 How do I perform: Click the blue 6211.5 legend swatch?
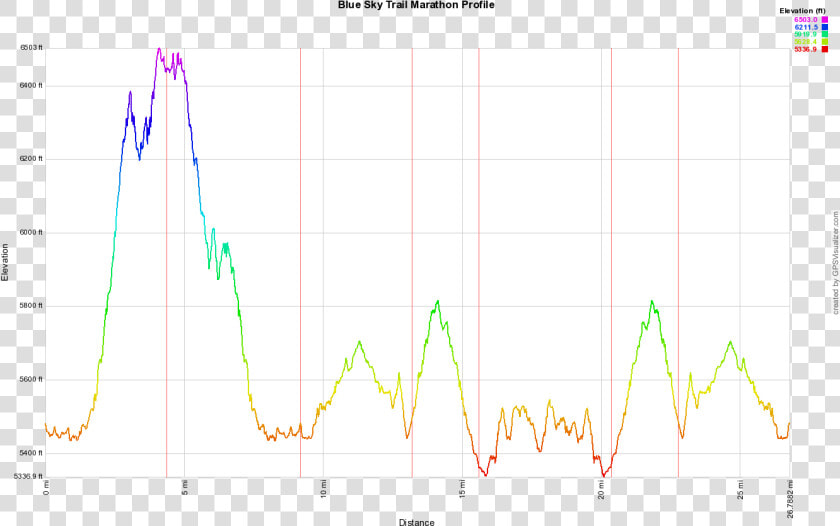tap(824, 27)
